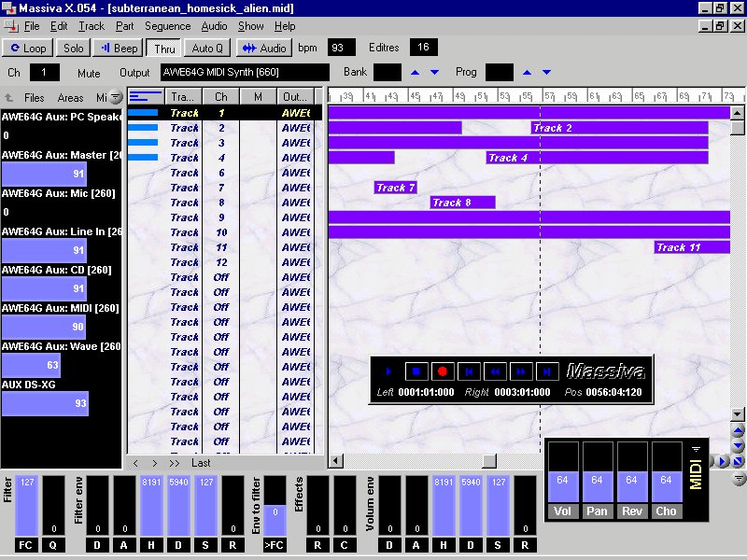This screenshot has width=747, height=560.
Task: Open the Track menu
Action: point(92,26)
